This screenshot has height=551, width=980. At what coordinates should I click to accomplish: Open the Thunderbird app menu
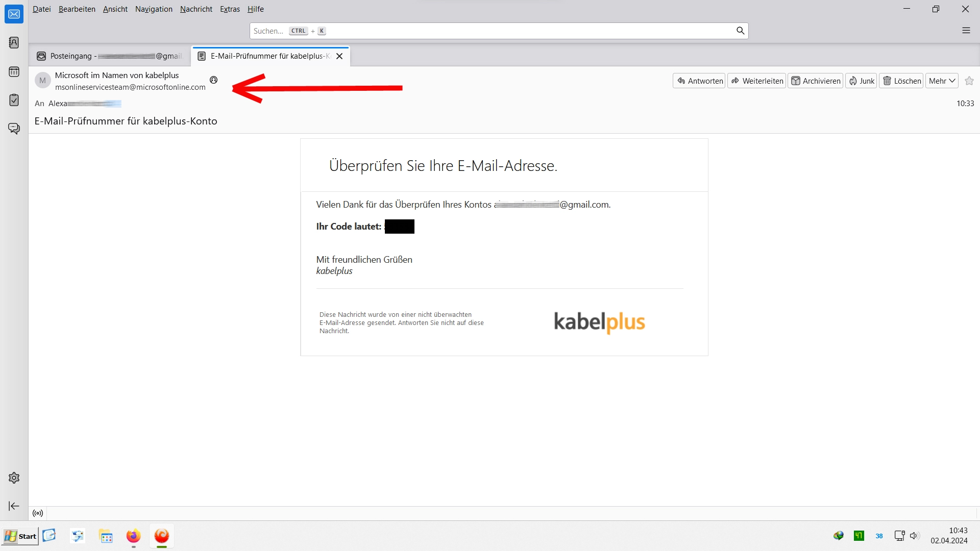966,31
